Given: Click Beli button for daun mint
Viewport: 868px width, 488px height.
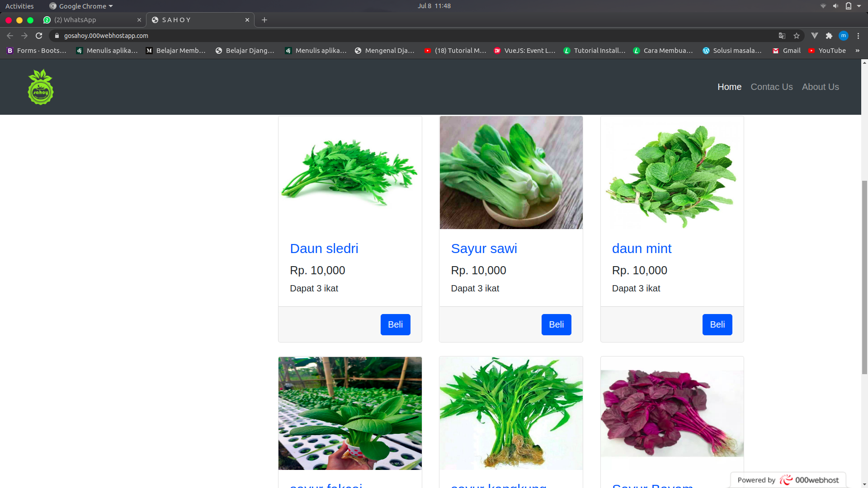Looking at the screenshot, I should click(717, 324).
